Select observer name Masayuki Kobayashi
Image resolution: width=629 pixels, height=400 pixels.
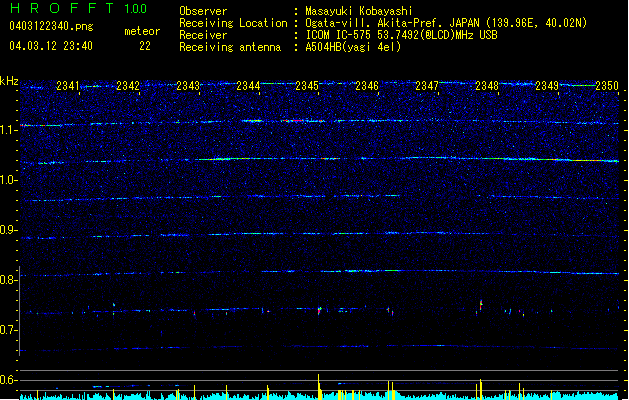[359, 11]
